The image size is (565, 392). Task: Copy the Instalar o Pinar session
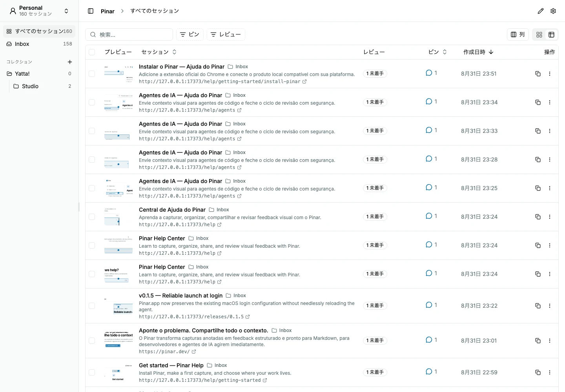click(538, 74)
